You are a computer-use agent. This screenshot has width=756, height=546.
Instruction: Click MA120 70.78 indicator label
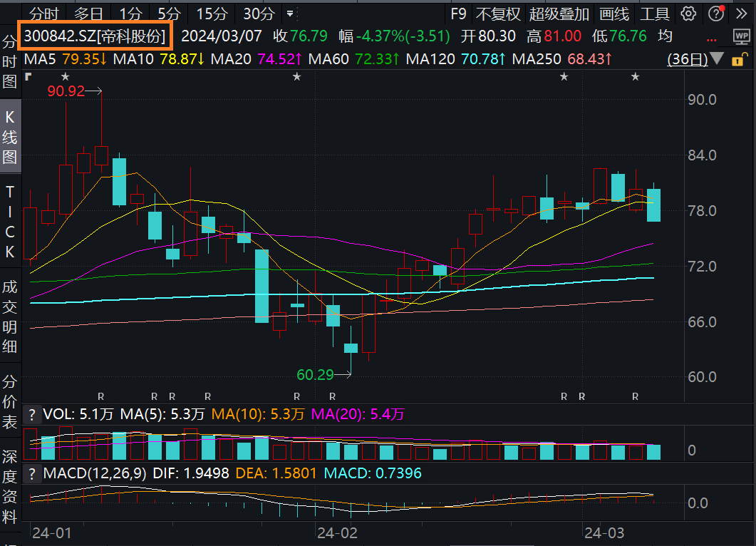tap(456, 59)
